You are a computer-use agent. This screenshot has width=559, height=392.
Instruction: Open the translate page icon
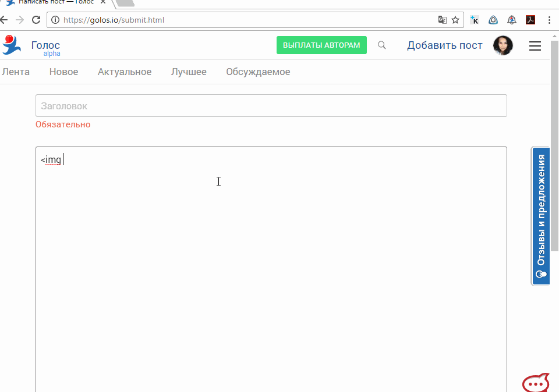(x=443, y=20)
